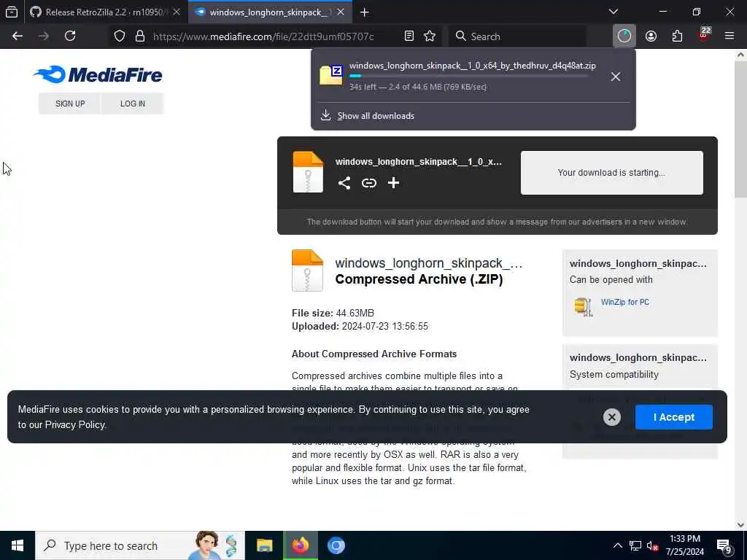Screen dimensions: 747x560
Task: Go back to the previous page
Action: coord(18,36)
